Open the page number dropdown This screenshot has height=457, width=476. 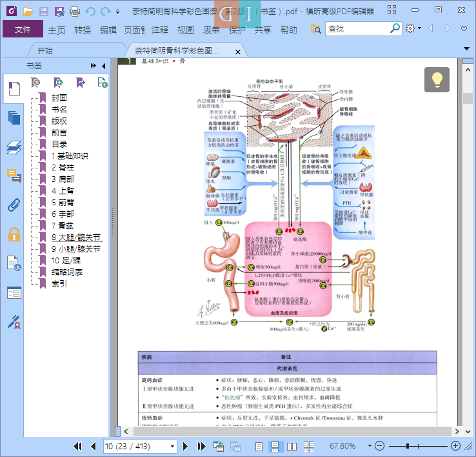tap(172, 446)
